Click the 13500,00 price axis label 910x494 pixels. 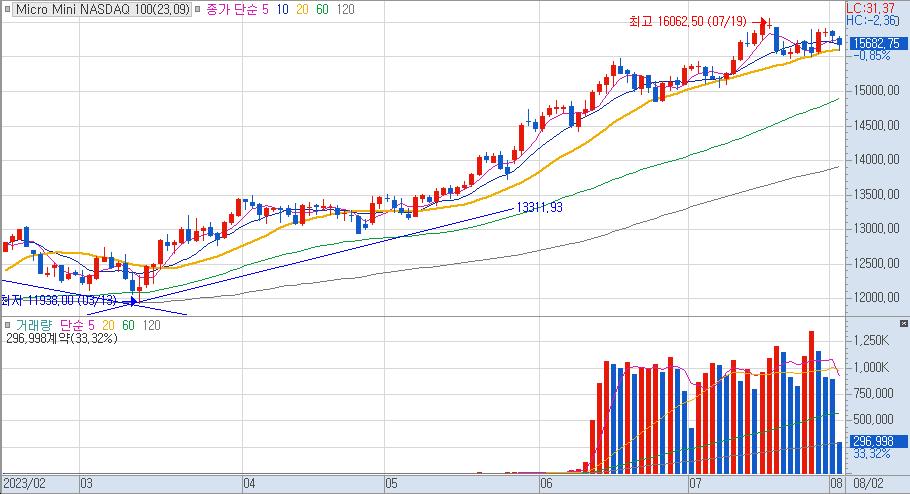(876, 194)
